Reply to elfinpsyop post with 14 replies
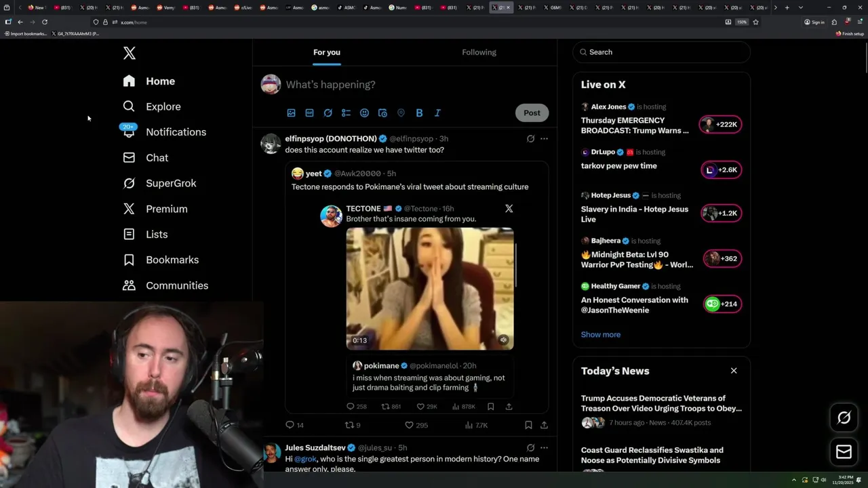 tap(294, 425)
